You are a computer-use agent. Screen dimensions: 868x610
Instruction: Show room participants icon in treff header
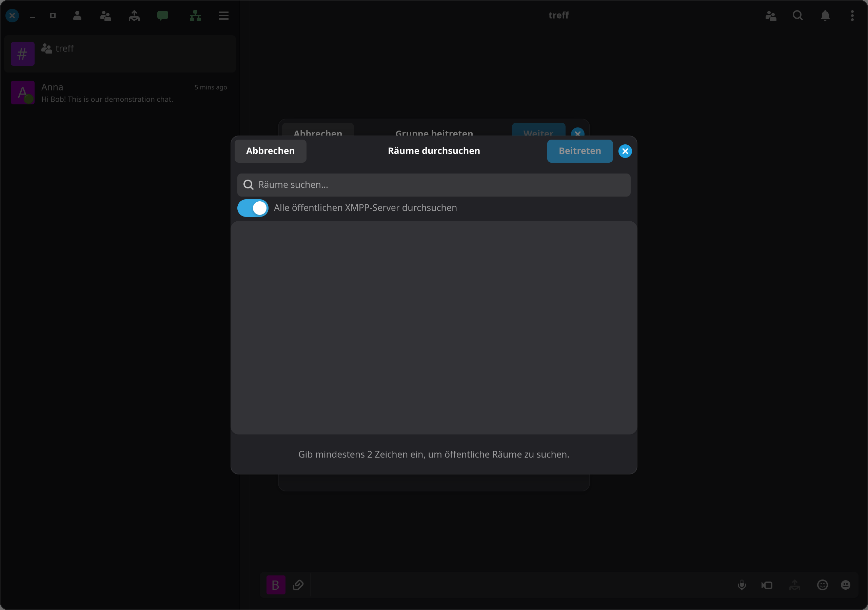(x=771, y=16)
